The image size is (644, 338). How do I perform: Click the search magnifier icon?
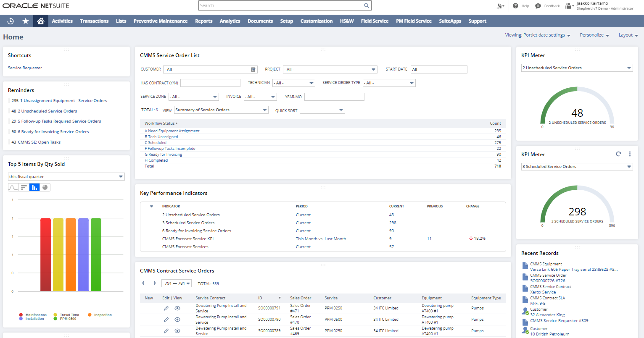367,5
